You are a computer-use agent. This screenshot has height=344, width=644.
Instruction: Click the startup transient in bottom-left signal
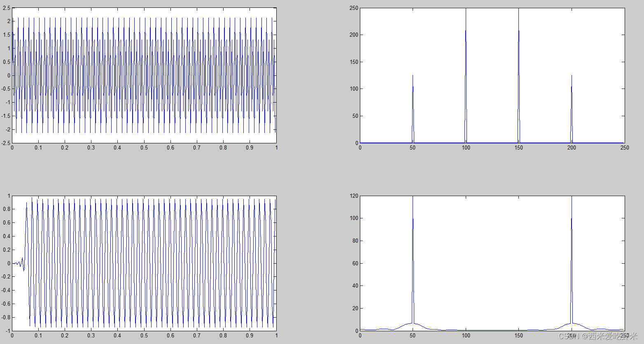click(20, 264)
